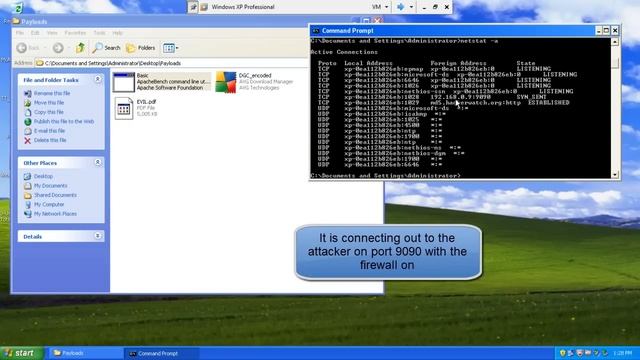This screenshot has width=640, height=360.
Task: Open the Tools menu in Payloads window
Action: pos(99,33)
